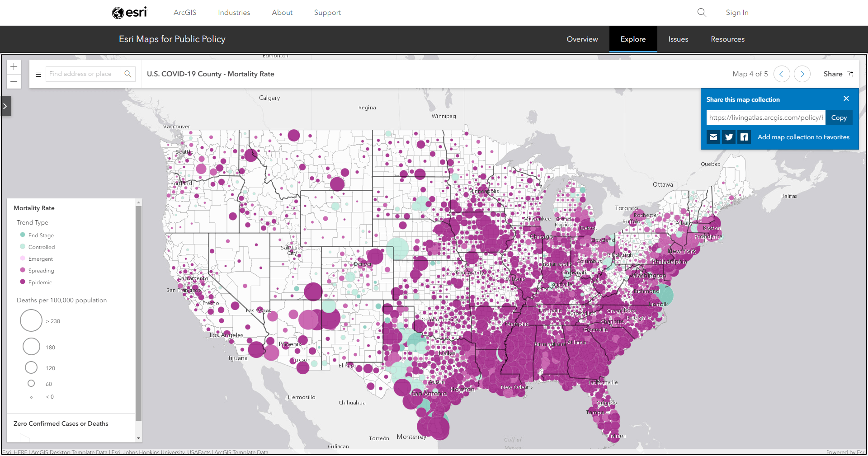
Task: Click the 'Trend Type' legend label
Action: tap(33, 222)
